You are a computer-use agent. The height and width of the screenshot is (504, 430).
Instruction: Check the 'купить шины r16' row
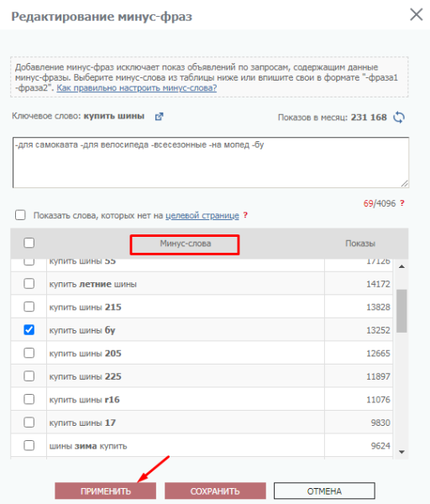(x=29, y=400)
